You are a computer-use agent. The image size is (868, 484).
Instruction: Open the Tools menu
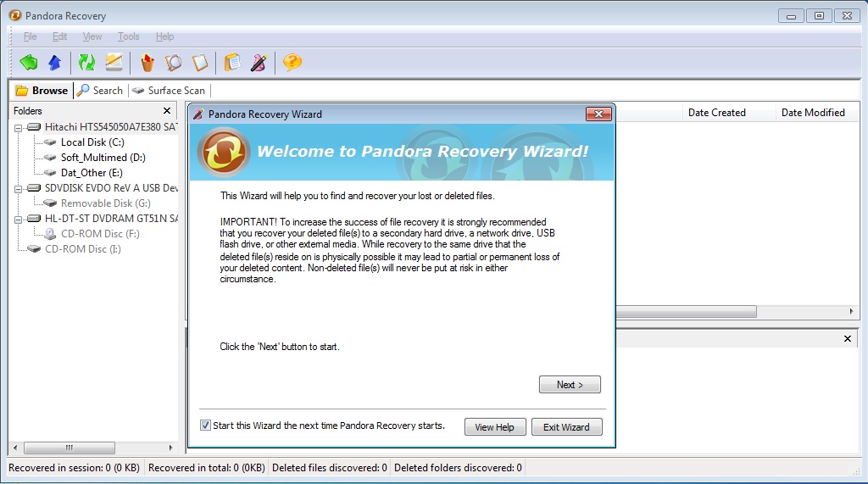(x=129, y=36)
